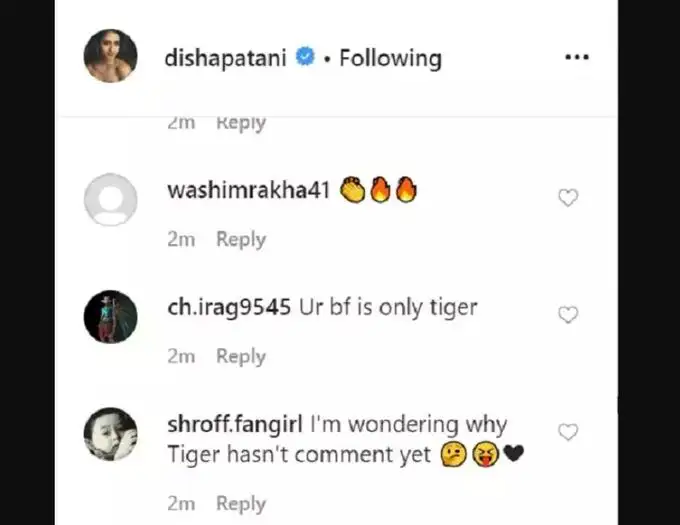Reply to washimrakha41's comment

(241, 239)
